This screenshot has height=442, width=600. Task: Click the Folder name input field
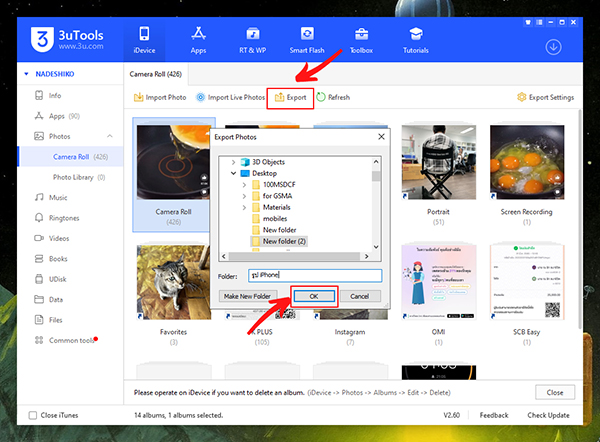pyautogui.click(x=315, y=275)
